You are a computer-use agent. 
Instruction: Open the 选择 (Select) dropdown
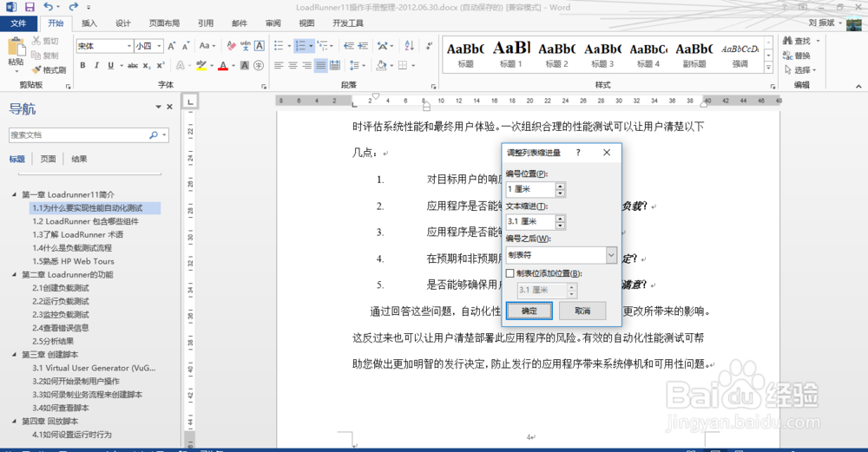point(800,69)
